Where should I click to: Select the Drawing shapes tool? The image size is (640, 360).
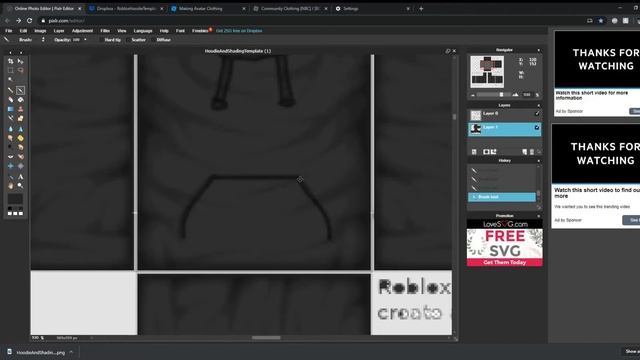pyautogui.click(x=20, y=118)
